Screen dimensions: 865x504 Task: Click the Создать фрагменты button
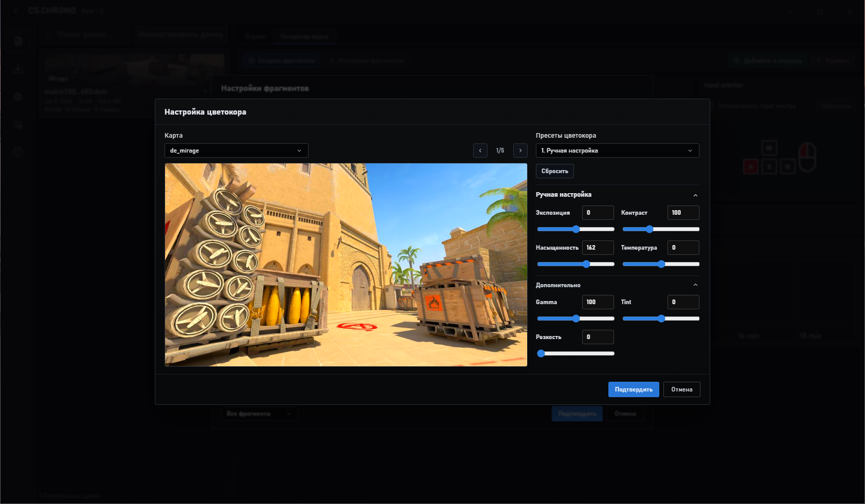(281, 61)
